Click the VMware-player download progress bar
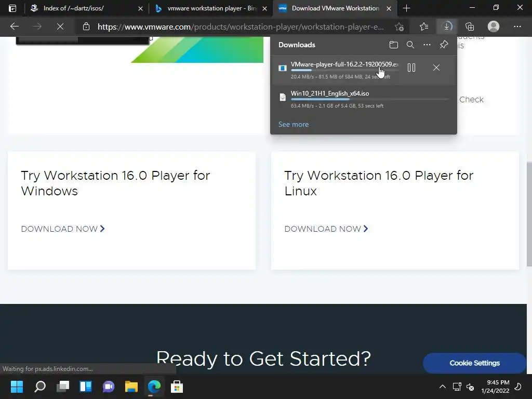 click(x=344, y=70)
